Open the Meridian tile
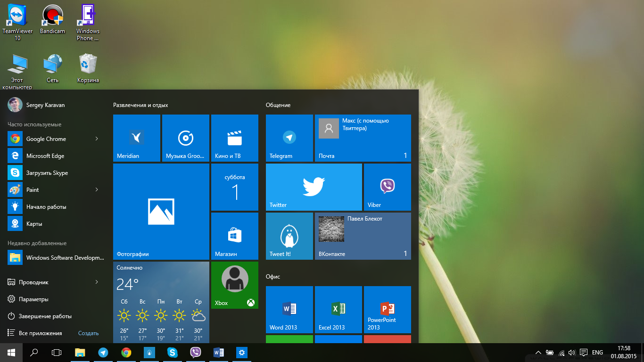The height and width of the screenshot is (362, 644). point(137,138)
